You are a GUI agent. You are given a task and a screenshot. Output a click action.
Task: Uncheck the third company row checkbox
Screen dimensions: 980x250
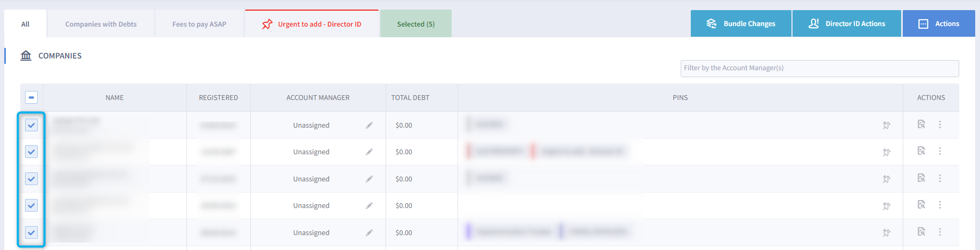click(31, 179)
